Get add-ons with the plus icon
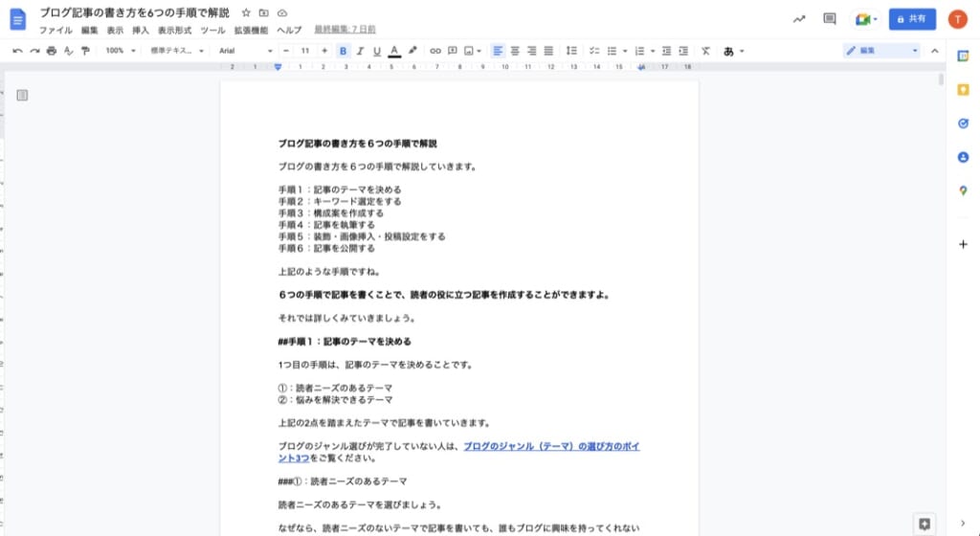Screen dimensions: 980x536 (963, 244)
